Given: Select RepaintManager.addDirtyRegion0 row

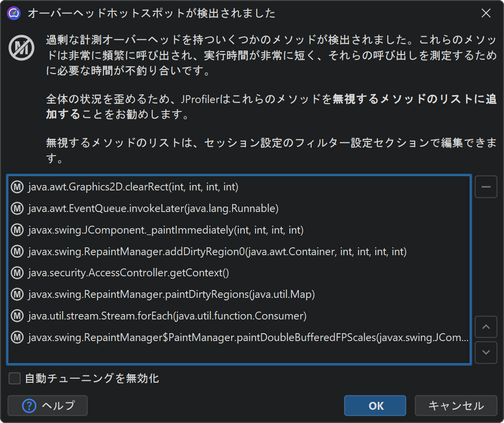Looking at the screenshot, I should (x=239, y=251).
